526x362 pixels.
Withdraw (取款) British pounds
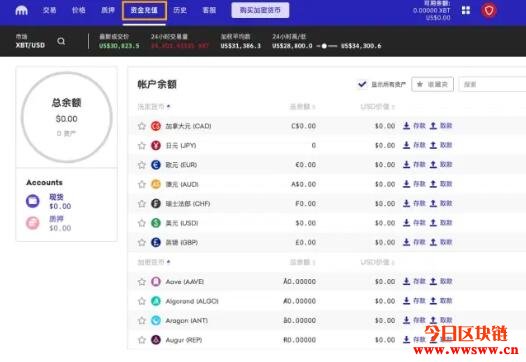441,242
